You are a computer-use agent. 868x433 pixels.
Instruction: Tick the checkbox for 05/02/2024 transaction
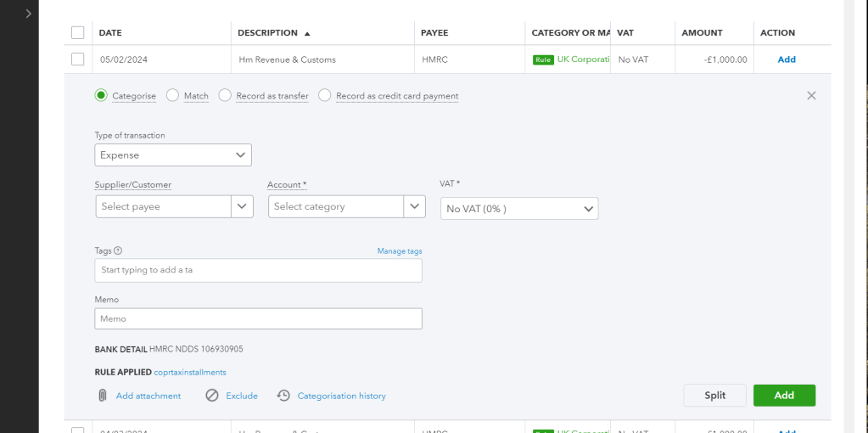pos(77,59)
